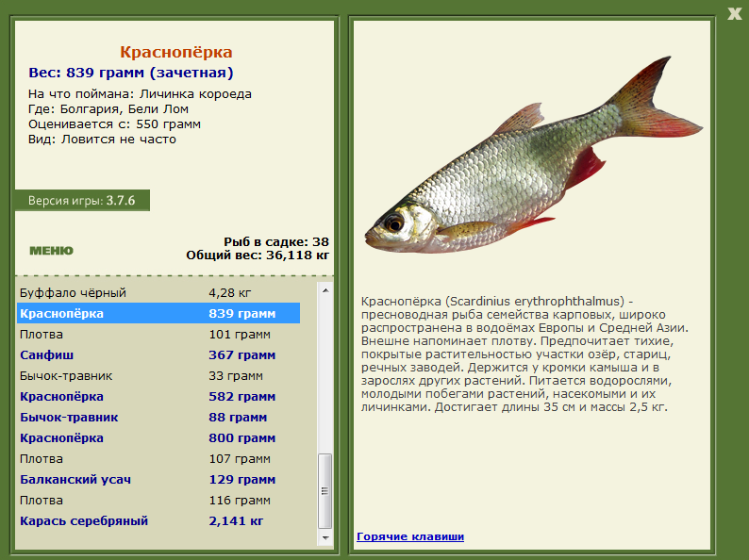Image resolution: width=749 pixels, height=560 pixels.
Task: Select Буффало чёрный 4,28 кг row
Action: click(158, 292)
